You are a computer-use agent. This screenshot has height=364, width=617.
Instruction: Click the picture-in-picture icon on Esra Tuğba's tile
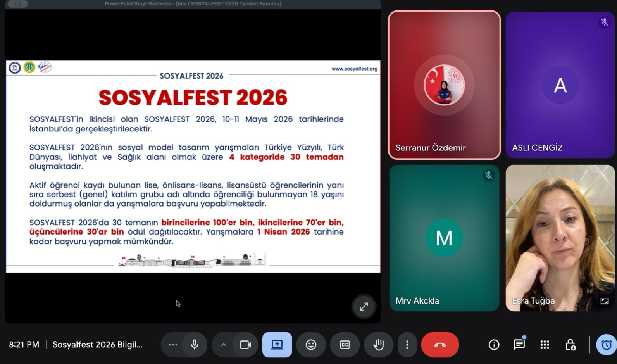click(604, 301)
